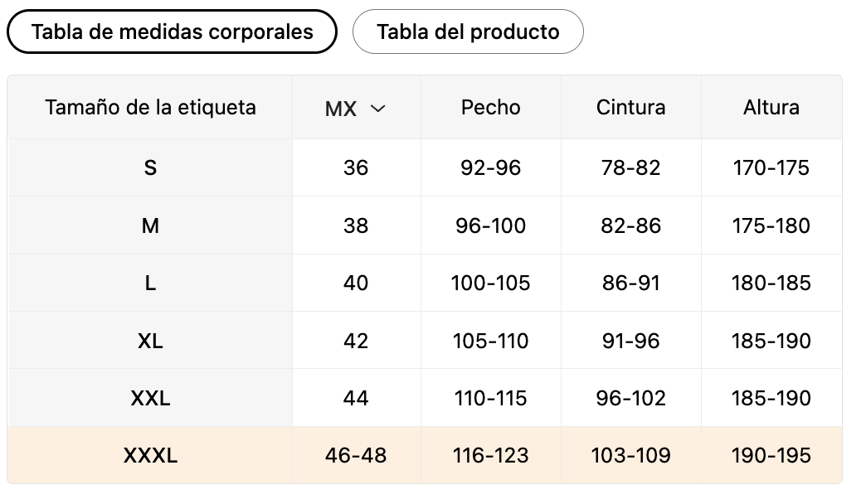The image size is (866, 504).
Task: Switch to Tabla de medidas corporales tab
Action: (172, 31)
